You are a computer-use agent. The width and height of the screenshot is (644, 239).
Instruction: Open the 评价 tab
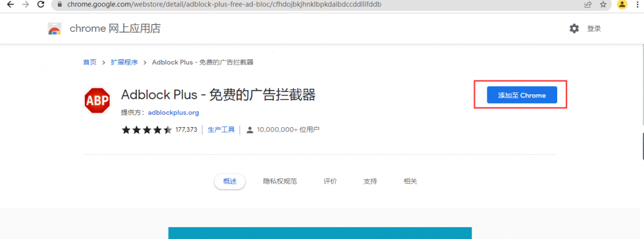330,181
